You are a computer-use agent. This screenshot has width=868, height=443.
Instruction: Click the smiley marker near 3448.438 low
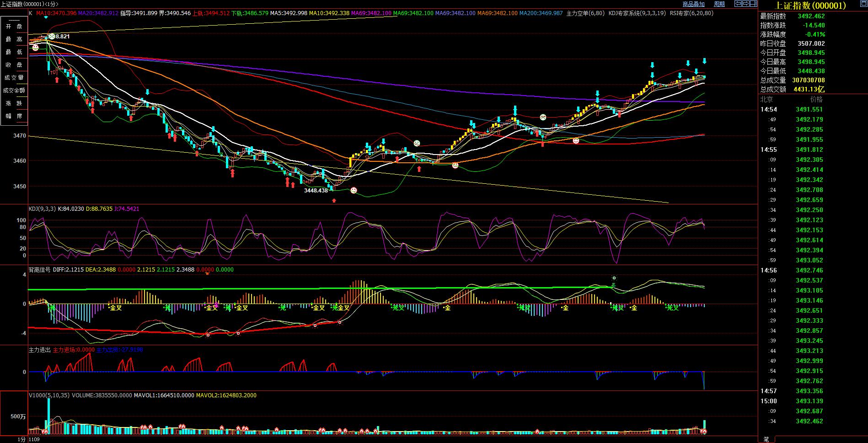(x=354, y=190)
